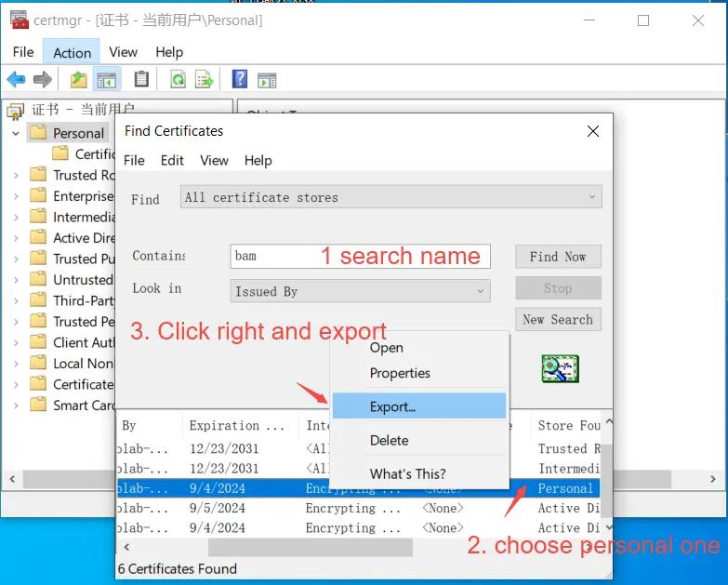Choose Export... from the context menu
This screenshot has width=728, height=585.
419,406
